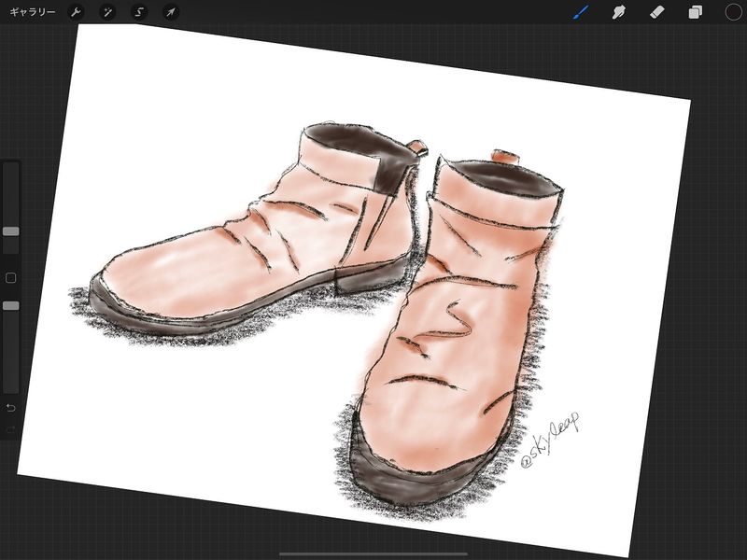
Task: Tap the home indicator bar at bottom
Action: coord(373,553)
